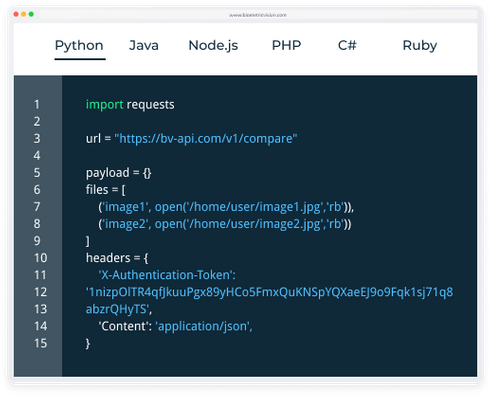Click the import keyword on line 1
Viewport: 492px width, 399px height.
point(105,105)
